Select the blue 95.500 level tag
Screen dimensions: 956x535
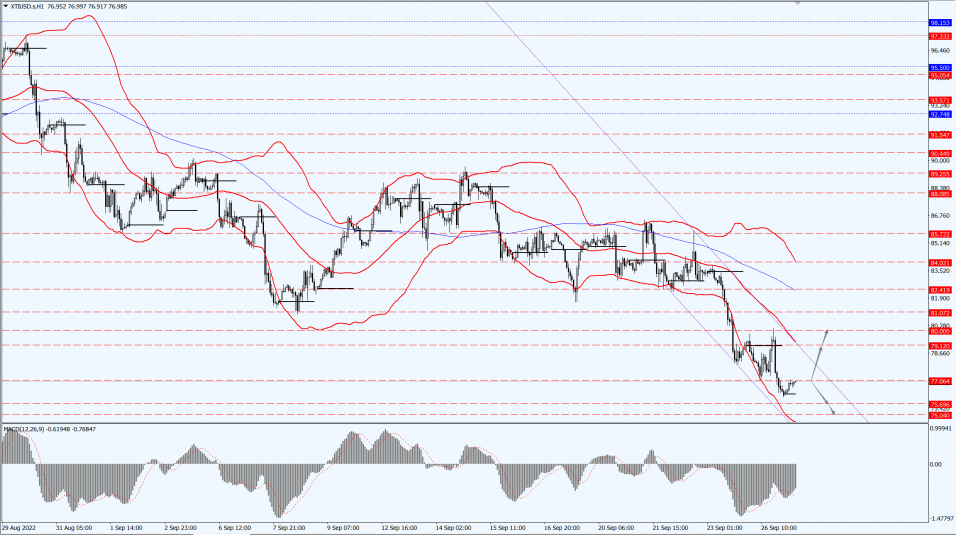coord(940,68)
